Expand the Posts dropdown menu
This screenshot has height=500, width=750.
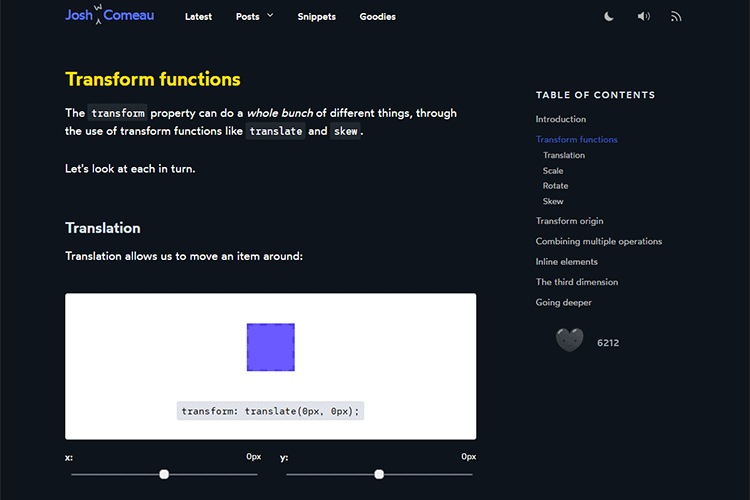(x=254, y=17)
